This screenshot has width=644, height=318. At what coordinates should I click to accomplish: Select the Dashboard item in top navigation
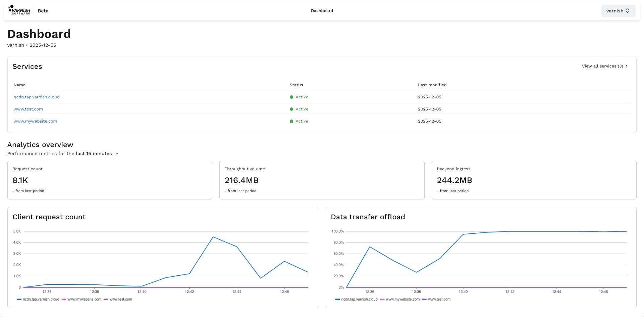tap(322, 11)
